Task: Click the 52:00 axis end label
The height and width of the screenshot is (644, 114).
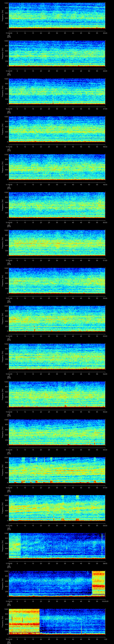Action: pyautogui.click(x=105, y=298)
